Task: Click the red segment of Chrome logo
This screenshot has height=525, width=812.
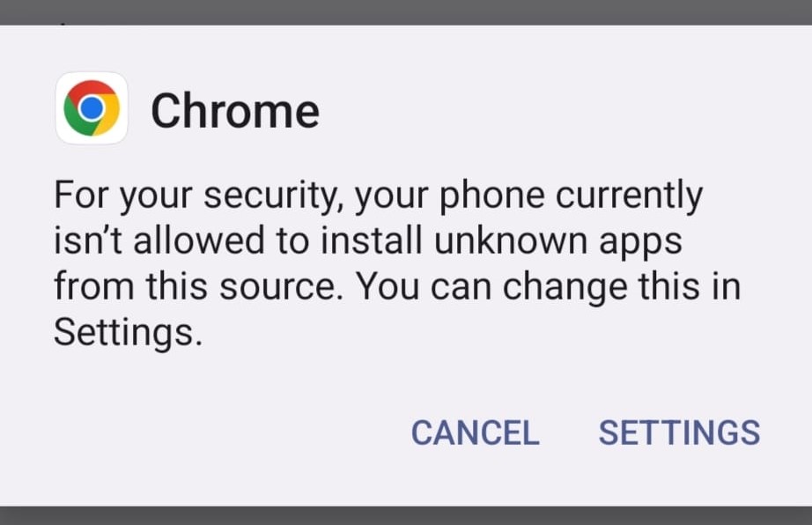Action: [92, 88]
